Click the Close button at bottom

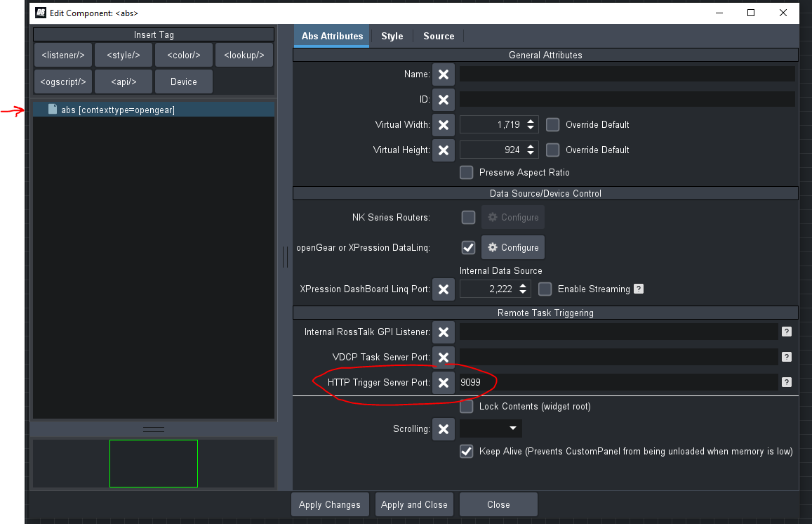(498, 504)
